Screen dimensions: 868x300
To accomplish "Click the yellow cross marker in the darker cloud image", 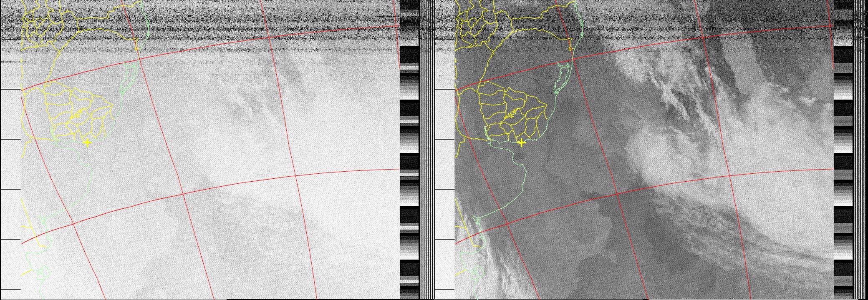I will point(521,143).
